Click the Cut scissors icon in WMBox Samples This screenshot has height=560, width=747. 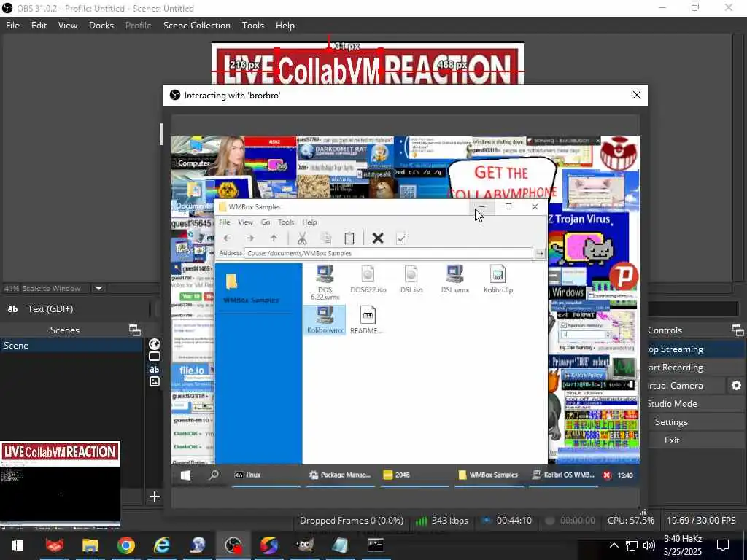302,238
